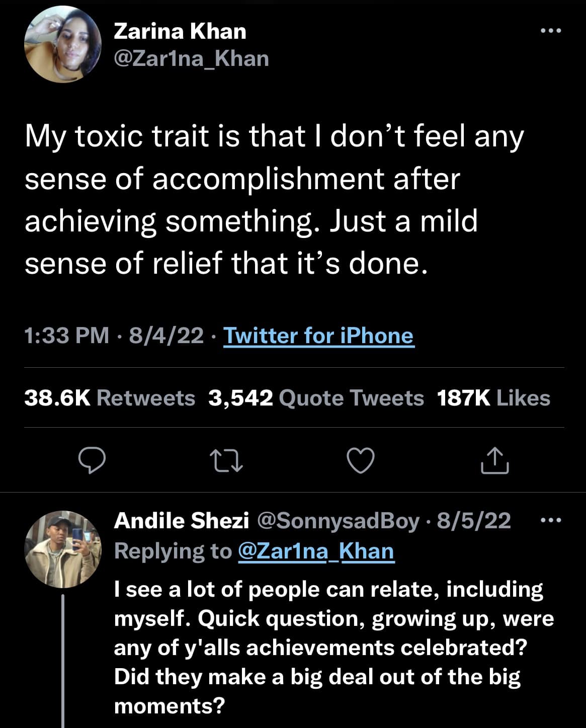
Task: Tap the retweet arrows icon
Action: click(226, 461)
